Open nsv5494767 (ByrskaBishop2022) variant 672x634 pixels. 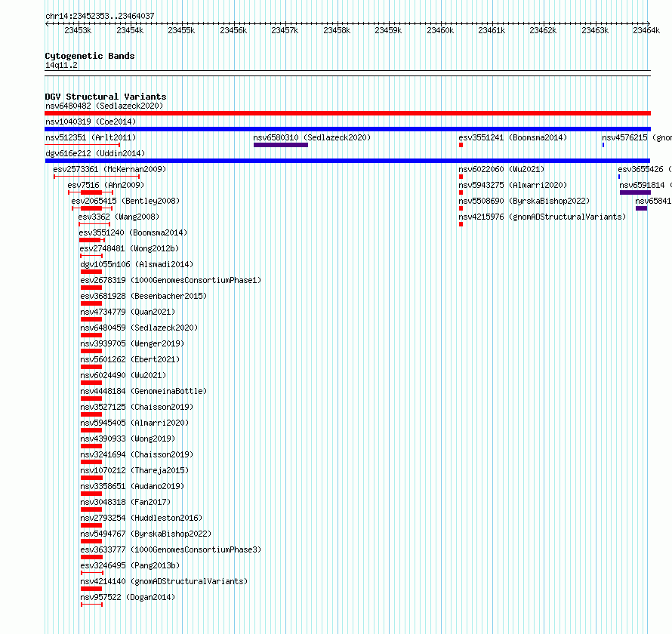pyautogui.click(x=146, y=534)
